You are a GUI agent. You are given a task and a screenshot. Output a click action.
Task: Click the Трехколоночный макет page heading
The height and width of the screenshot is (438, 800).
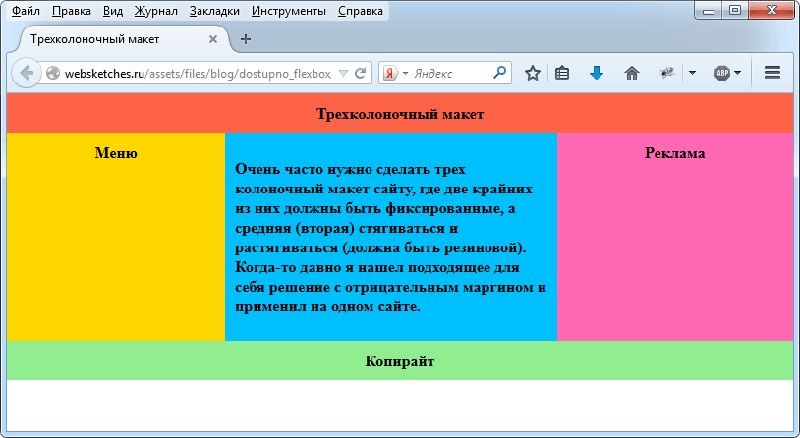click(x=400, y=114)
